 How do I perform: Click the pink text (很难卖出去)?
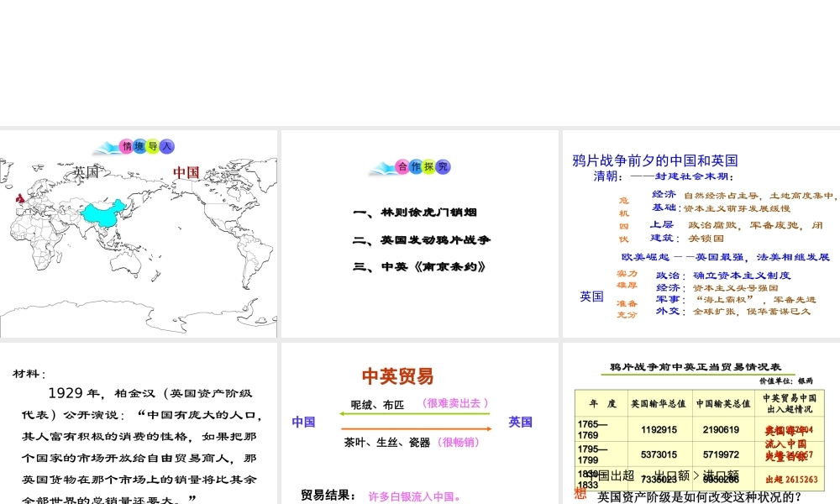click(x=454, y=404)
